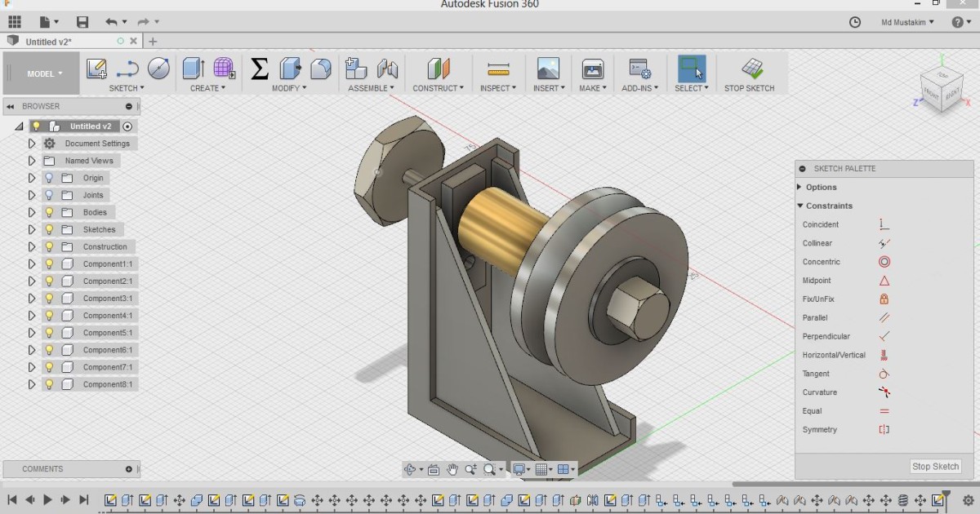
Task: Expand the Document Settings tree node
Action: pos(32,144)
